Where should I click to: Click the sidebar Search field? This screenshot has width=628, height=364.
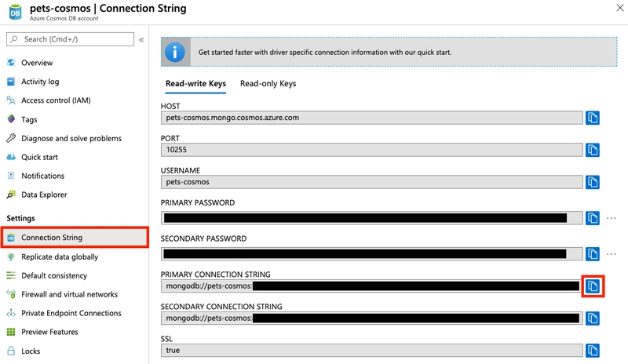pyautogui.click(x=70, y=39)
